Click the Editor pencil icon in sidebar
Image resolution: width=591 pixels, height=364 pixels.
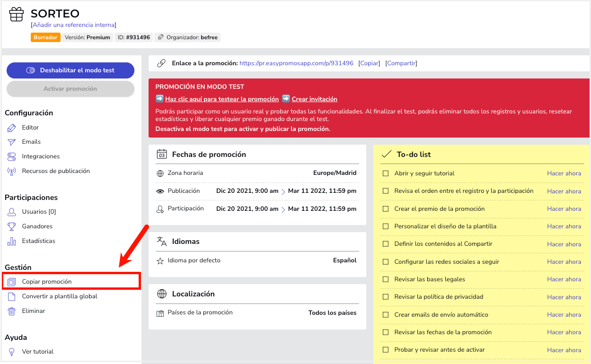12,128
